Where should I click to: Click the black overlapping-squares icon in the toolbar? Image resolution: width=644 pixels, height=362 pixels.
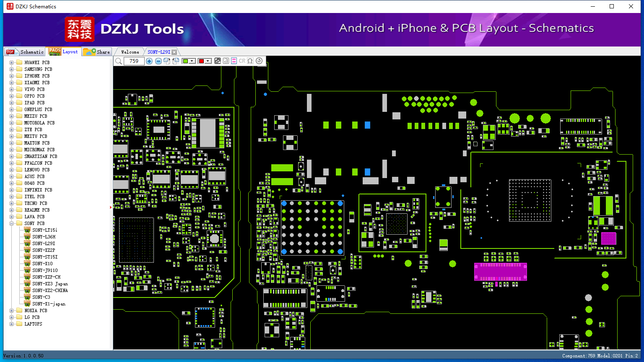click(x=218, y=61)
